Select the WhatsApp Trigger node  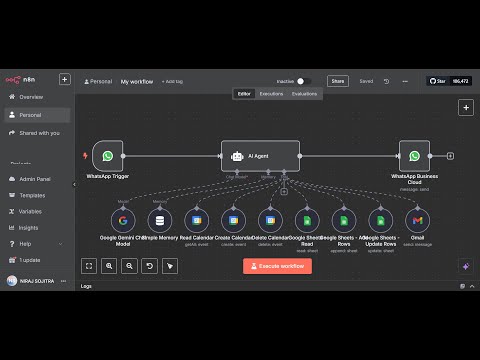tap(108, 156)
